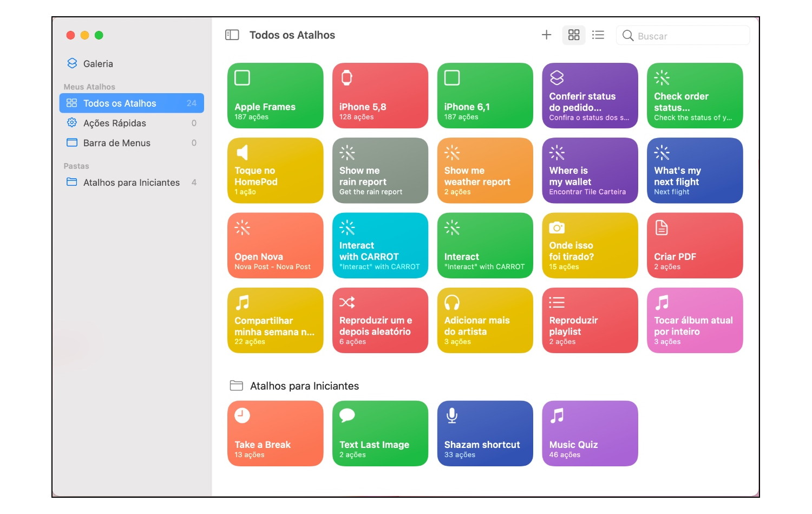Click document icon on Criar PDF
Image resolution: width=812 pixels, height=514 pixels.
(662, 227)
